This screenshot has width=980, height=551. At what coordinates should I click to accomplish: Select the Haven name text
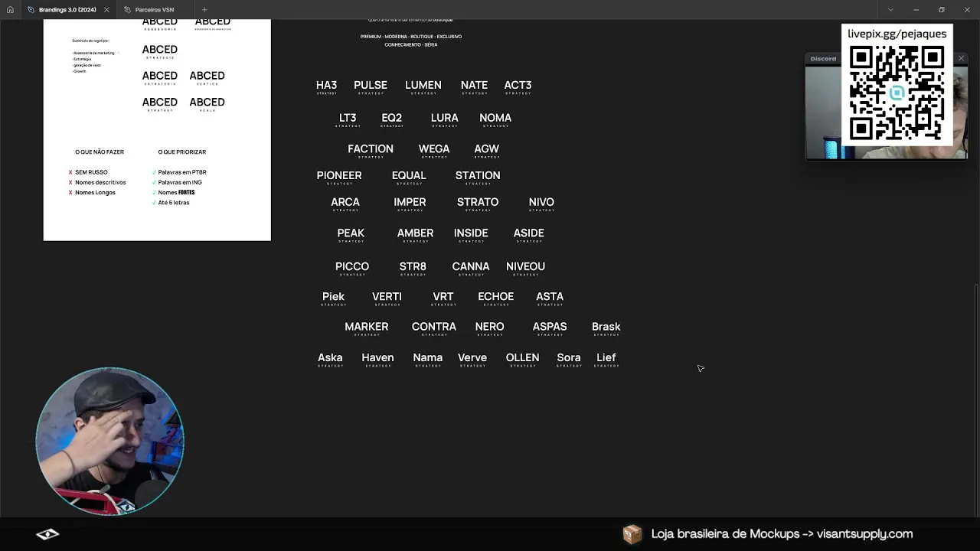click(x=377, y=357)
